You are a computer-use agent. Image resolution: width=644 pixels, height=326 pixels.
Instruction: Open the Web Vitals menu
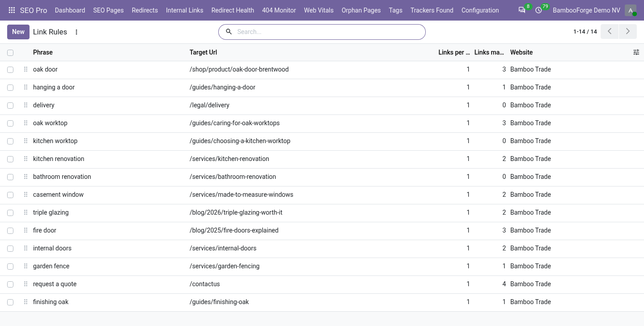tap(318, 10)
